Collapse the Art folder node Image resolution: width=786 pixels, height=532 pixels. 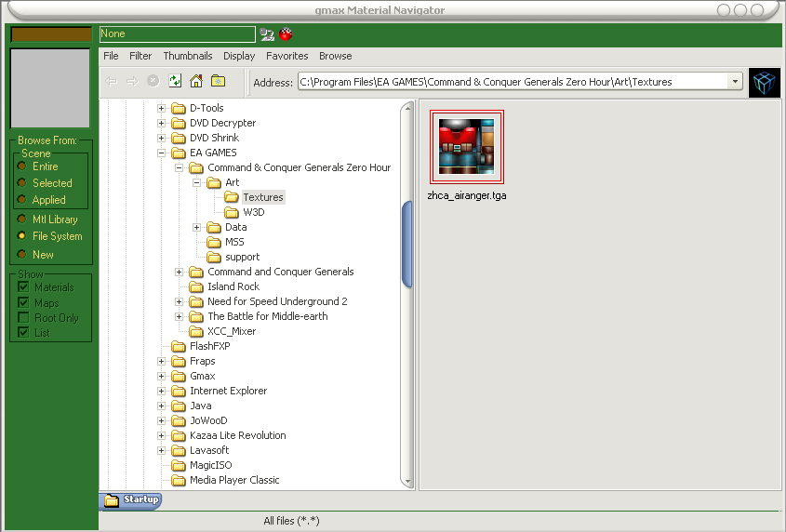(197, 183)
